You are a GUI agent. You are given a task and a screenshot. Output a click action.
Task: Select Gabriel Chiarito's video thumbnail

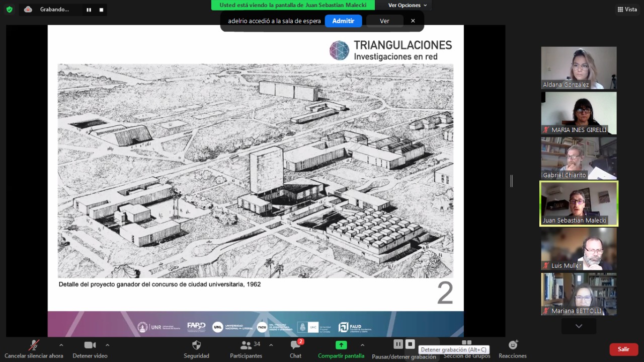tap(579, 158)
